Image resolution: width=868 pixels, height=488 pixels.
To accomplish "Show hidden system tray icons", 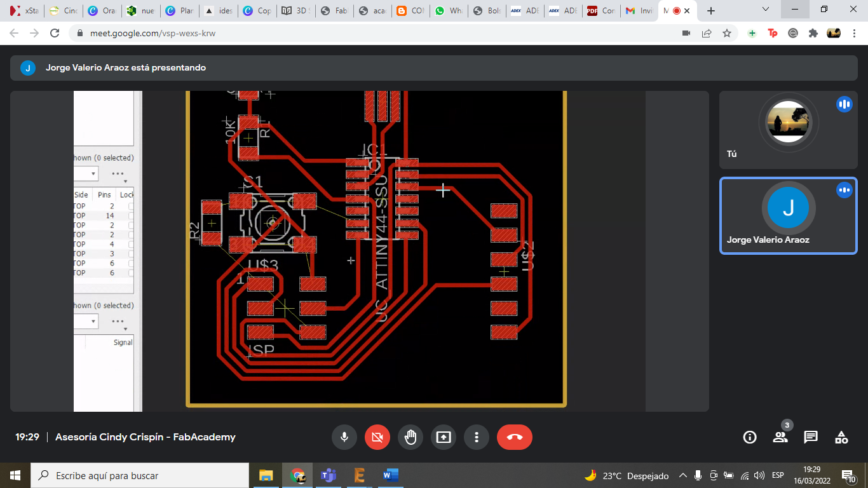I will tap(683, 475).
